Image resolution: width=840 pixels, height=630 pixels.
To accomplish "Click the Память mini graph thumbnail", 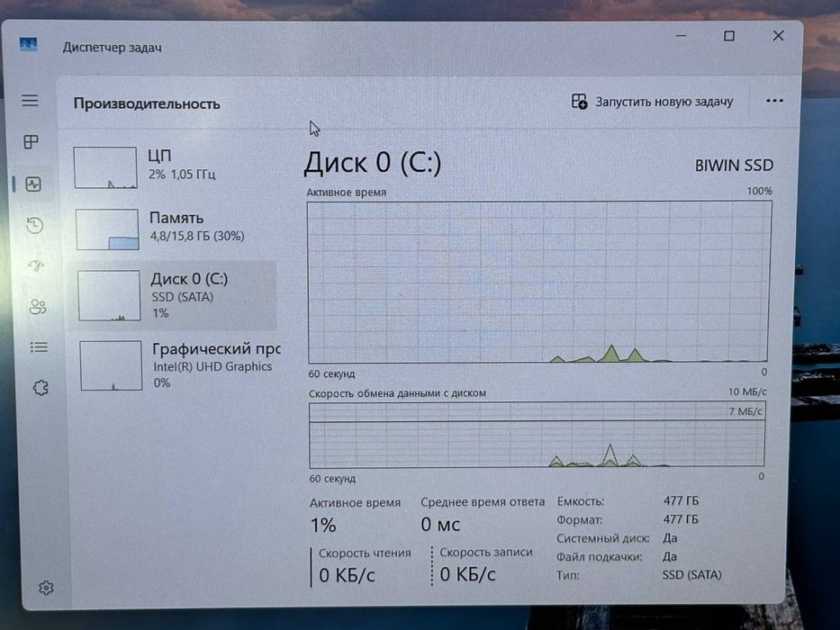I will click(x=107, y=229).
